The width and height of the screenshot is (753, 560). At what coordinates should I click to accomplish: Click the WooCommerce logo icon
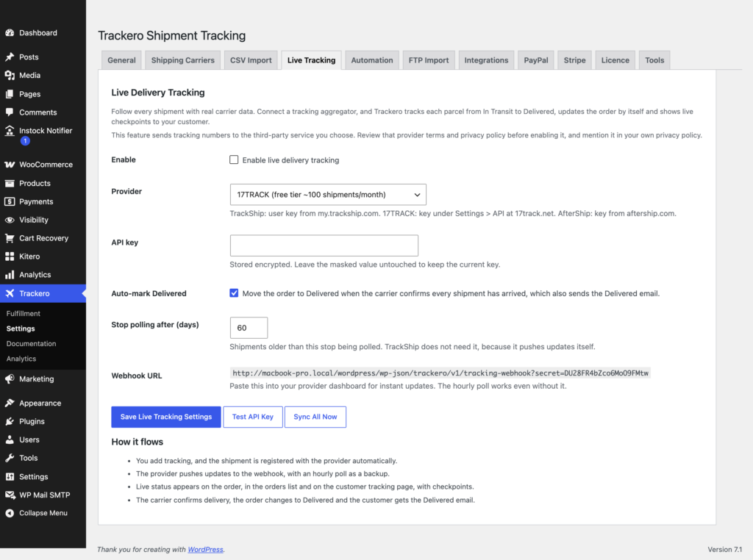(10, 165)
